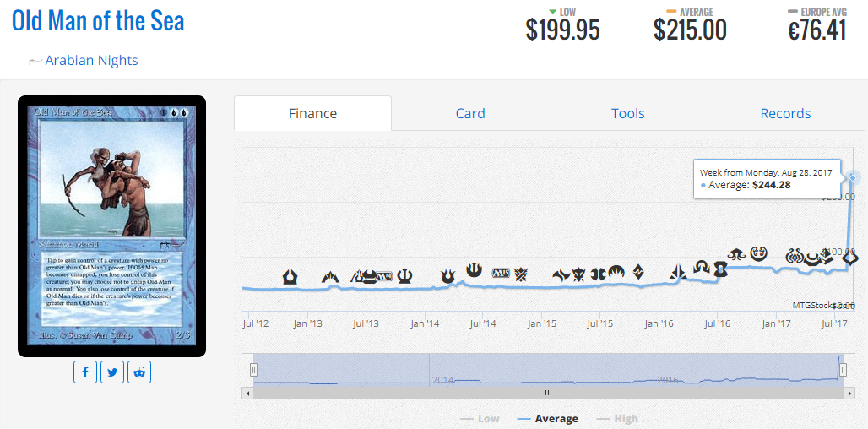Click the Jul '14 axis label
Image resolution: width=868 pixels, height=429 pixels.
click(x=484, y=323)
